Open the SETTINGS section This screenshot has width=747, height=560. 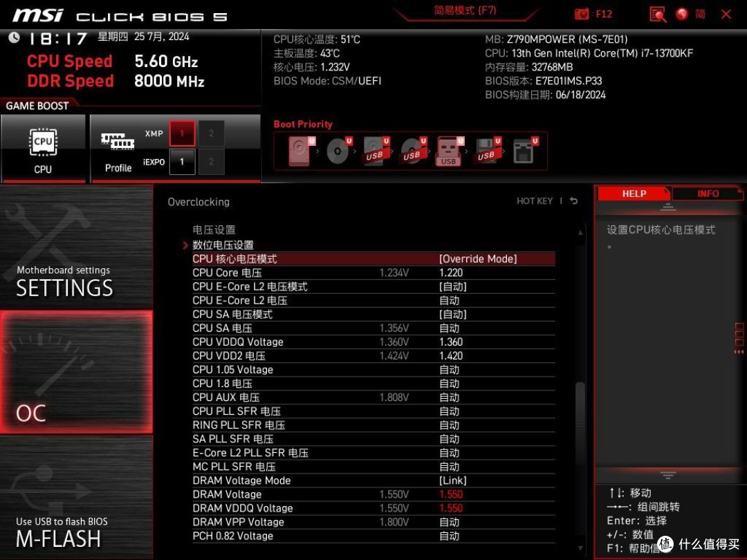point(76,247)
